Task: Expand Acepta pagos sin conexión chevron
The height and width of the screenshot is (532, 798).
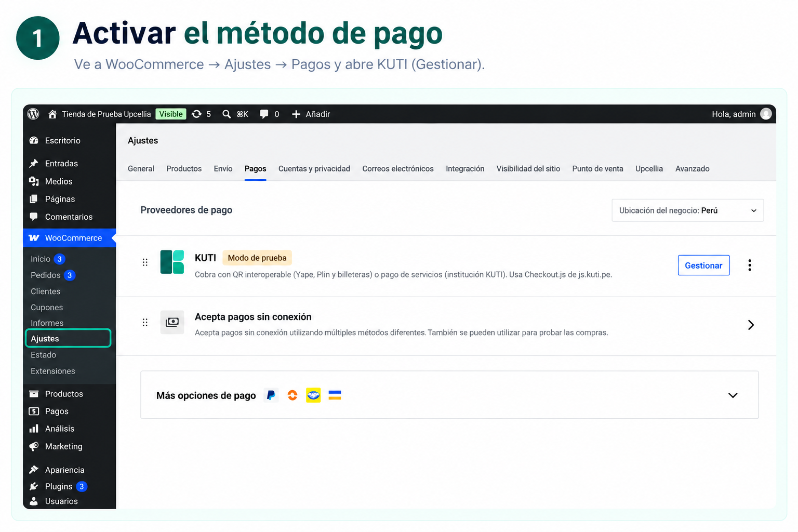Action: pyautogui.click(x=751, y=325)
